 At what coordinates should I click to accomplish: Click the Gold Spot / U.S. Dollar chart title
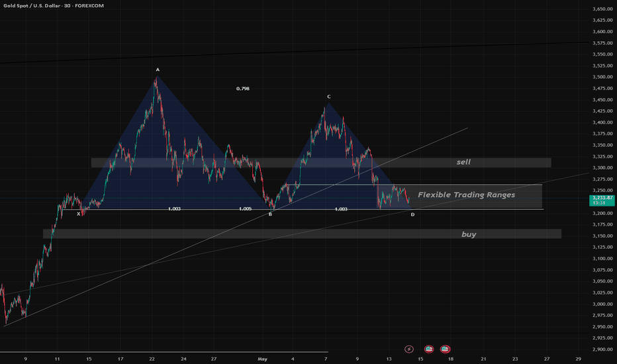coord(54,6)
